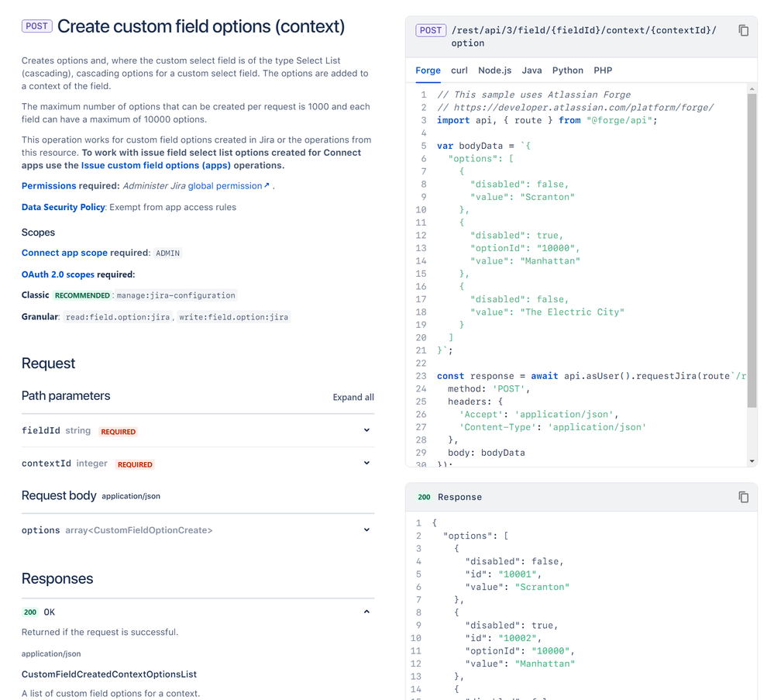Click the Request body heading
The width and height of the screenshot is (774, 700).
tap(59, 495)
